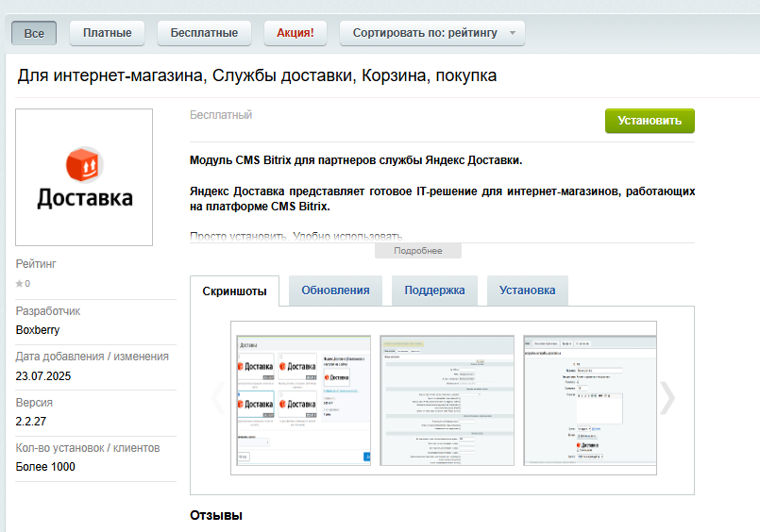Screen dimensions: 760x532
Task: Open the third screenshot thumbnail with the text editor
Action: tap(590, 400)
